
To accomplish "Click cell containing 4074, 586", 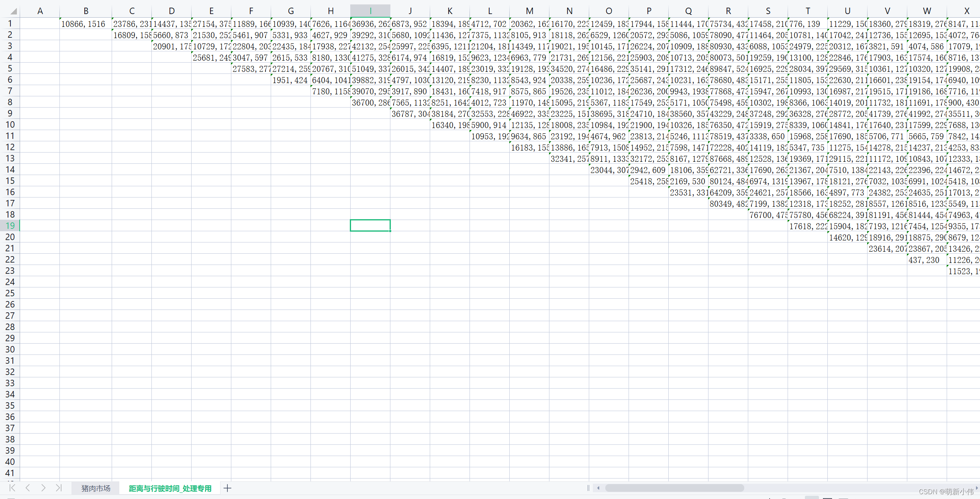I will click(927, 46).
